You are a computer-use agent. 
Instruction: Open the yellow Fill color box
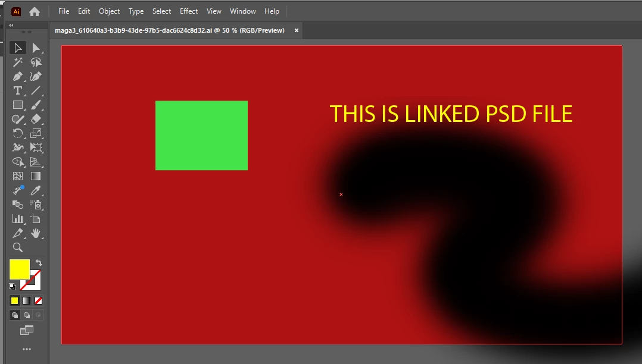click(19, 269)
